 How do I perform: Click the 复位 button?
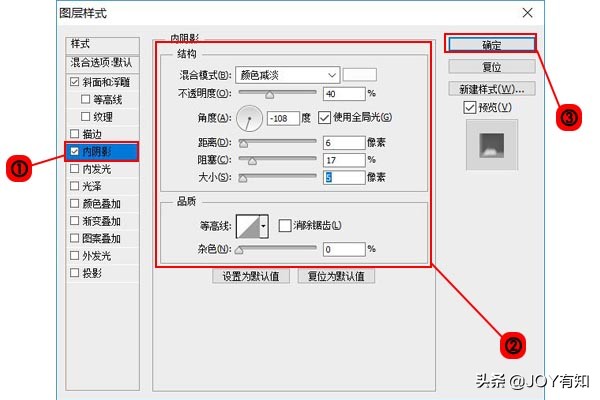(x=491, y=67)
